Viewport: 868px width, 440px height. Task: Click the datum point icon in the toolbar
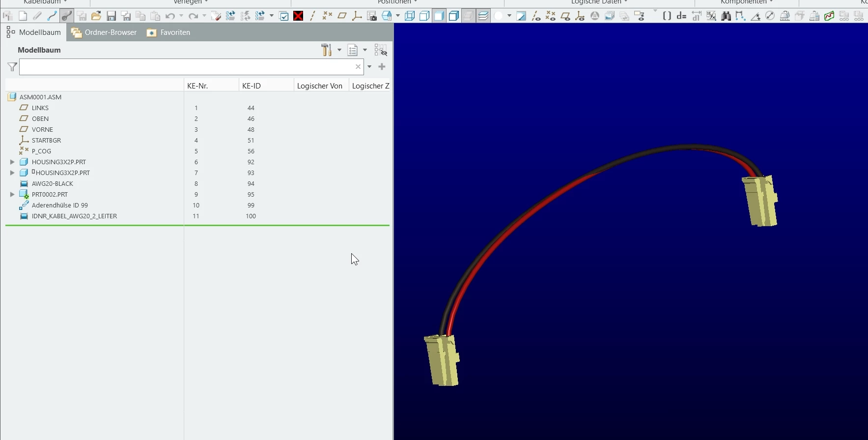327,16
